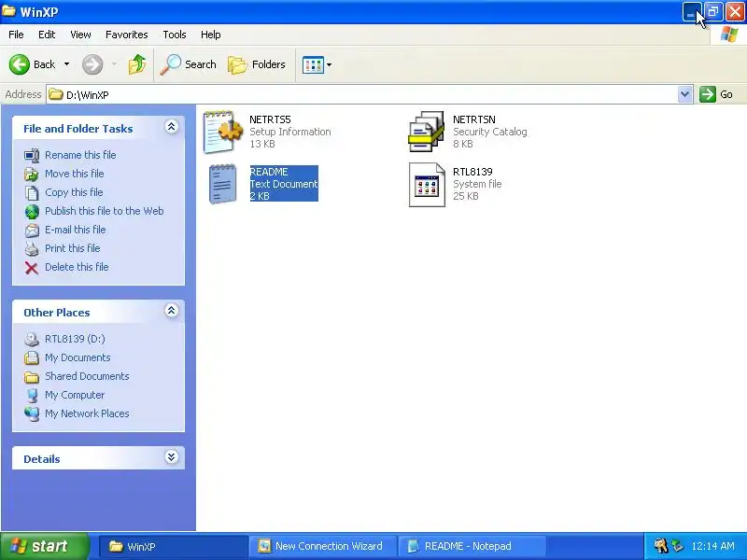Open the Favorites menu
Image resolution: width=747 pixels, height=560 pixels.
pyautogui.click(x=127, y=35)
